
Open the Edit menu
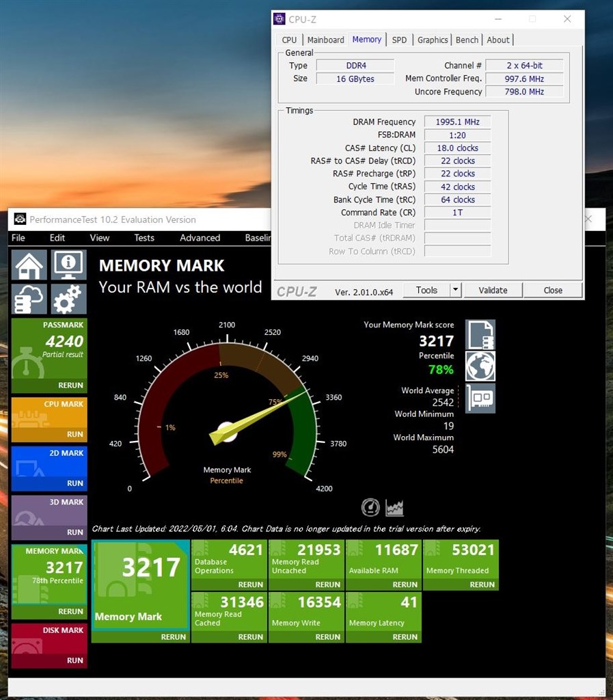pyautogui.click(x=57, y=237)
